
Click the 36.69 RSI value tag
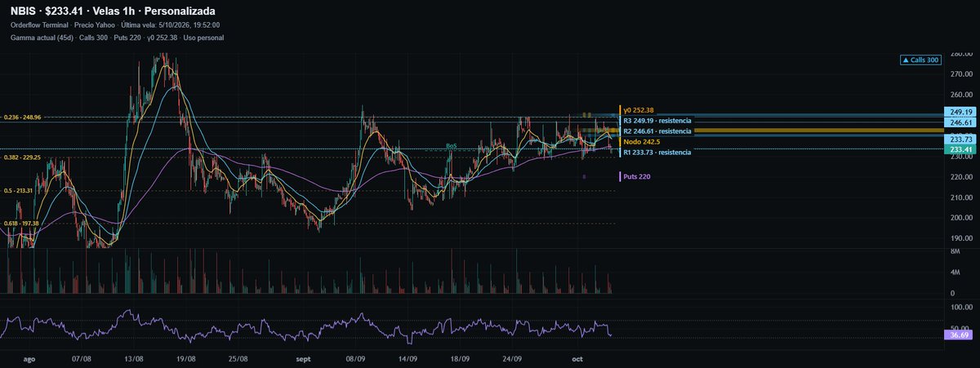tap(958, 335)
